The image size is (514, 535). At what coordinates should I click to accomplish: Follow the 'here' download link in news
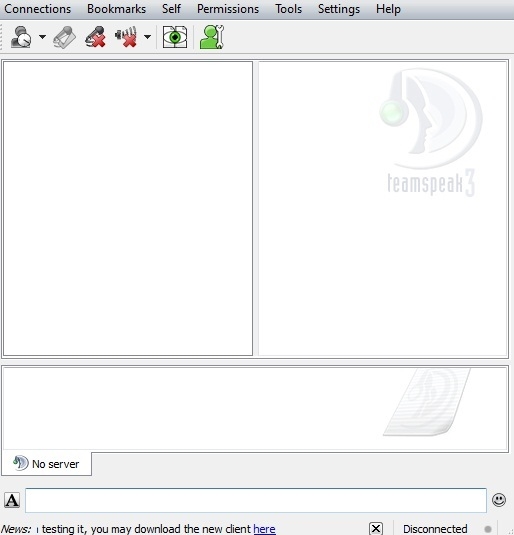point(264,529)
